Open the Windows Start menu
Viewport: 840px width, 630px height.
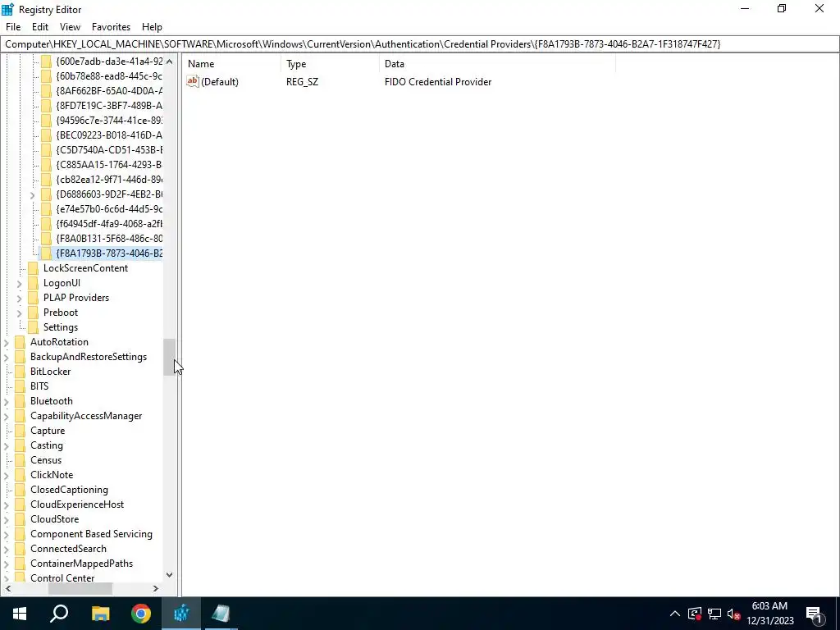(20, 614)
